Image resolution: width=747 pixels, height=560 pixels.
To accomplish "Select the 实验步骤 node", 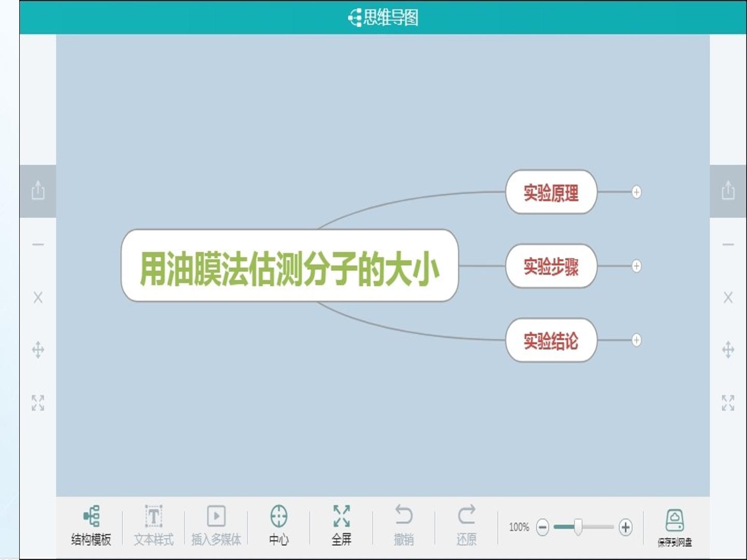I will [551, 266].
